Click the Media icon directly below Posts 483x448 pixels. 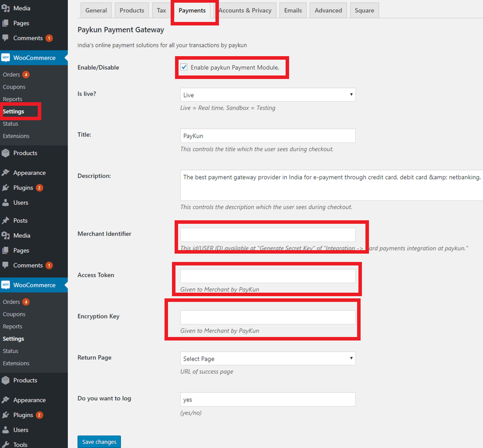[6, 236]
